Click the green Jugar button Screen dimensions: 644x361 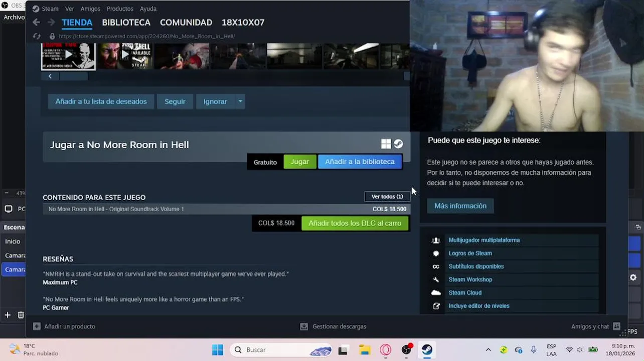[x=300, y=161]
